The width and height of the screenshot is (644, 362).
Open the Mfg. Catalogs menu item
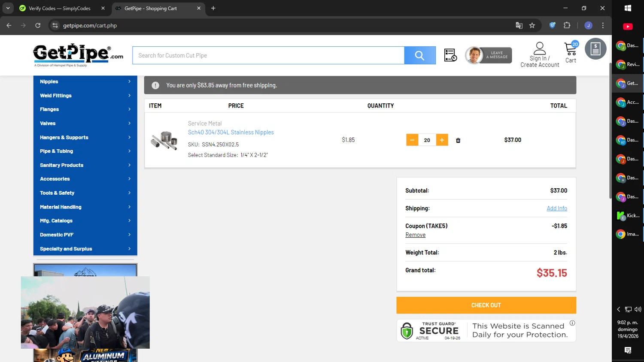coord(85,220)
